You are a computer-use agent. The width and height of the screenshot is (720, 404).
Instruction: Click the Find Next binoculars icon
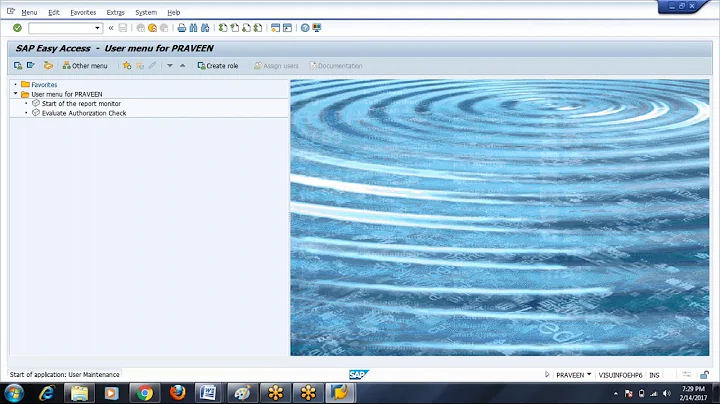[205, 28]
